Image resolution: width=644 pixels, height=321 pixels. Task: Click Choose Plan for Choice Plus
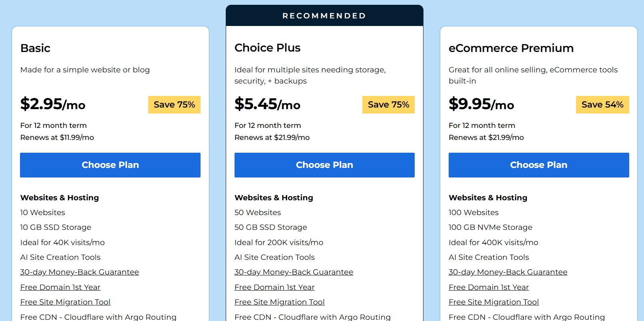point(324,165)
